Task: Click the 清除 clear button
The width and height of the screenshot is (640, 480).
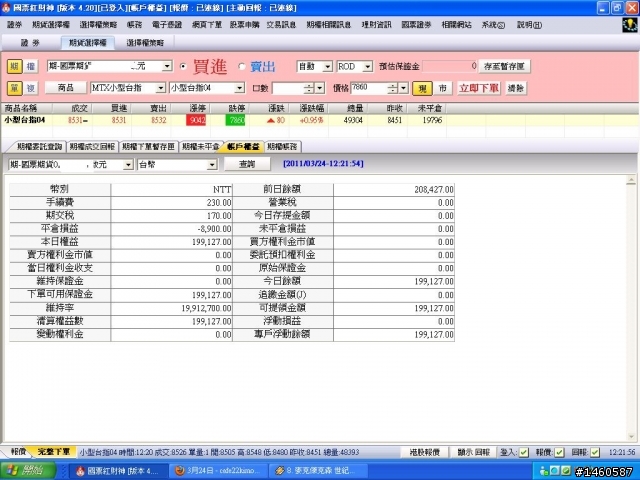Action: click(516, 88)
